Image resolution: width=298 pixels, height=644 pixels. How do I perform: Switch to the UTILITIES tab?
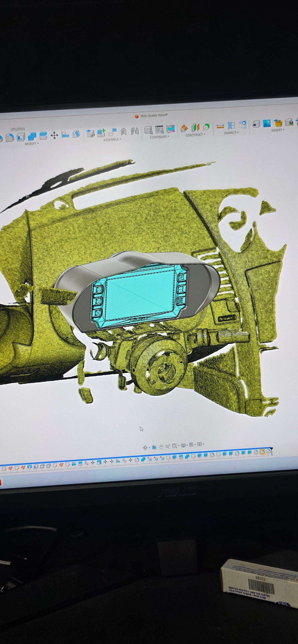tap(18, 129)
